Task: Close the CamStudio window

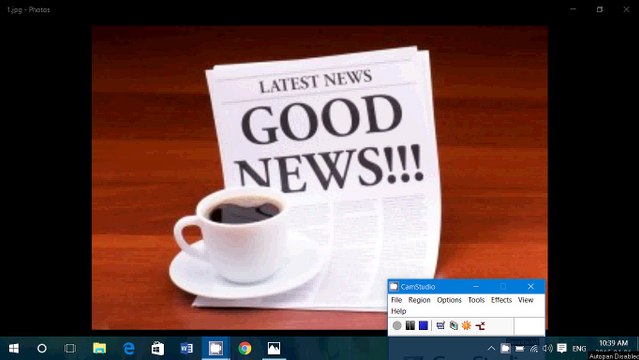Action: pyautogui.click(x=531, y=287)
